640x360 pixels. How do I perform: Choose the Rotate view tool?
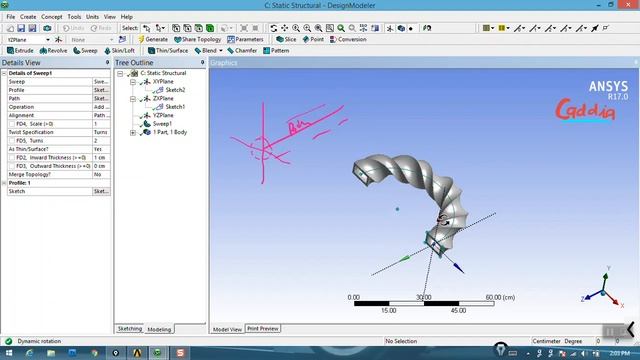(x=273, y=28)
